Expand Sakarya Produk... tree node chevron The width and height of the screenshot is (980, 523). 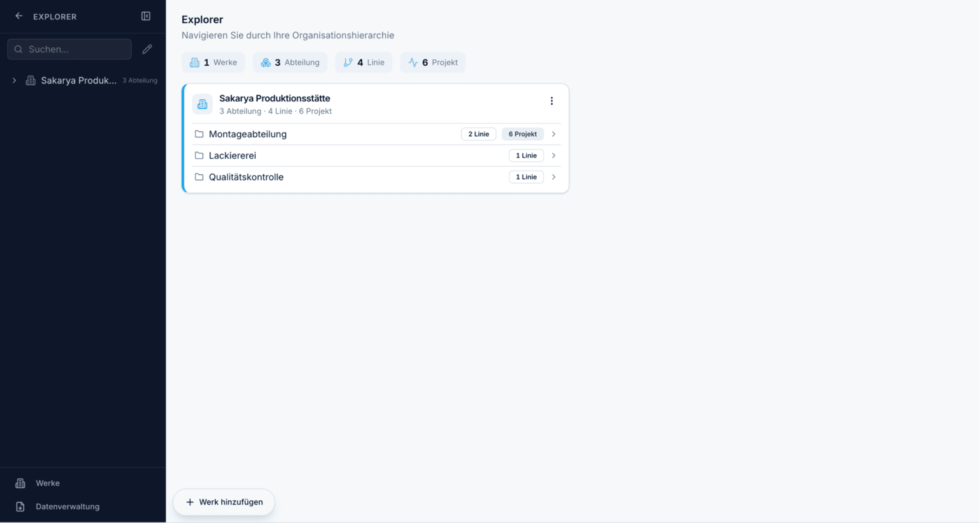click(14, 80)
